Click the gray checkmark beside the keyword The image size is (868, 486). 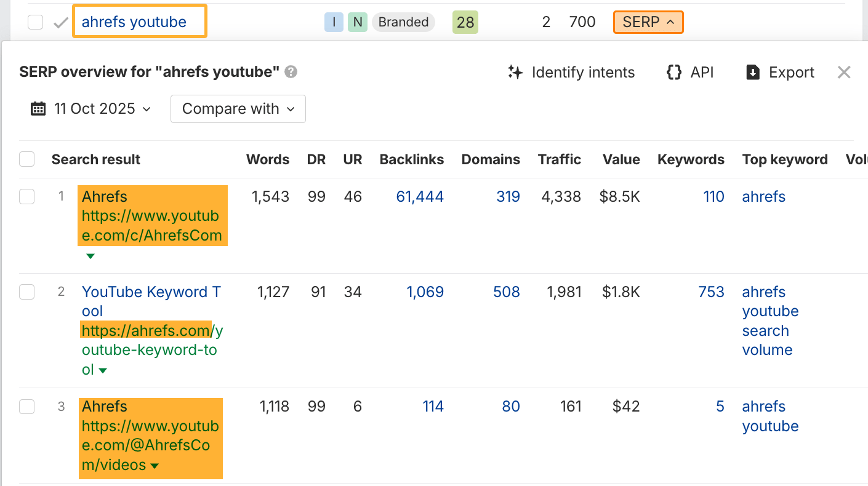[x=59, y=22]
